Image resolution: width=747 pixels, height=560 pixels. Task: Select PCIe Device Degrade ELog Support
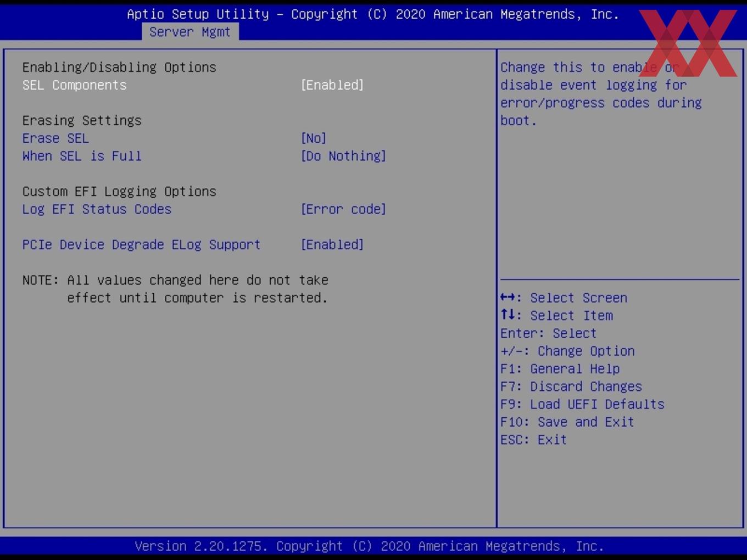click(x=141, y=245)
